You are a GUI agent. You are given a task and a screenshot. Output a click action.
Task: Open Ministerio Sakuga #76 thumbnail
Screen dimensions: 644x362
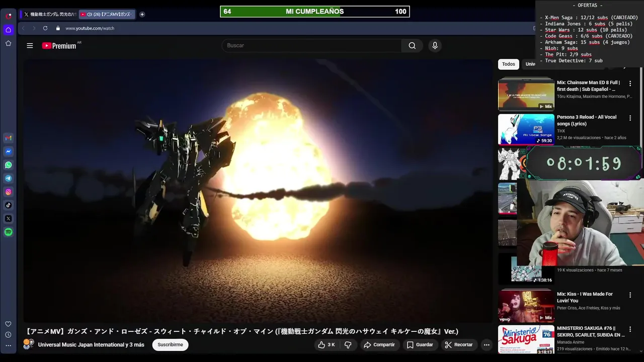click(x=526, y=340)
